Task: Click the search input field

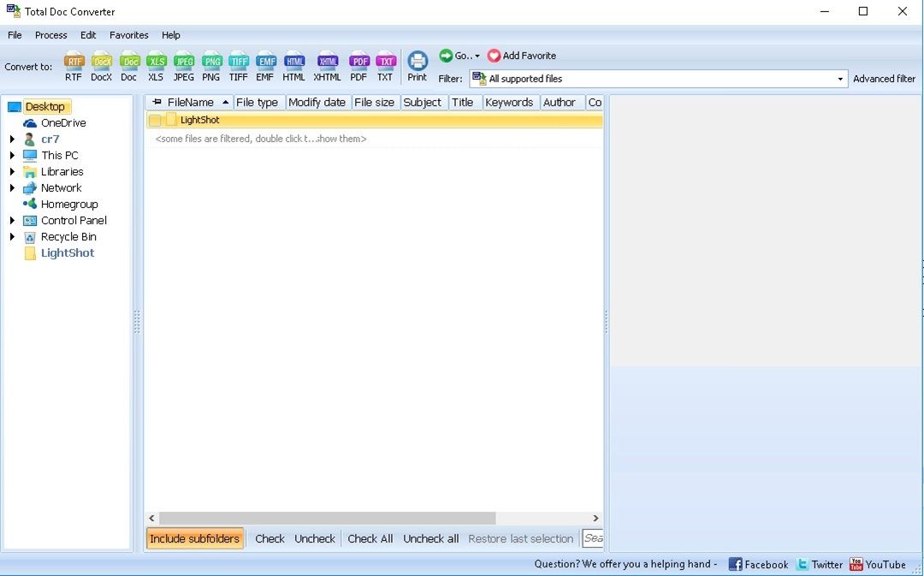Action: [593, 538]
